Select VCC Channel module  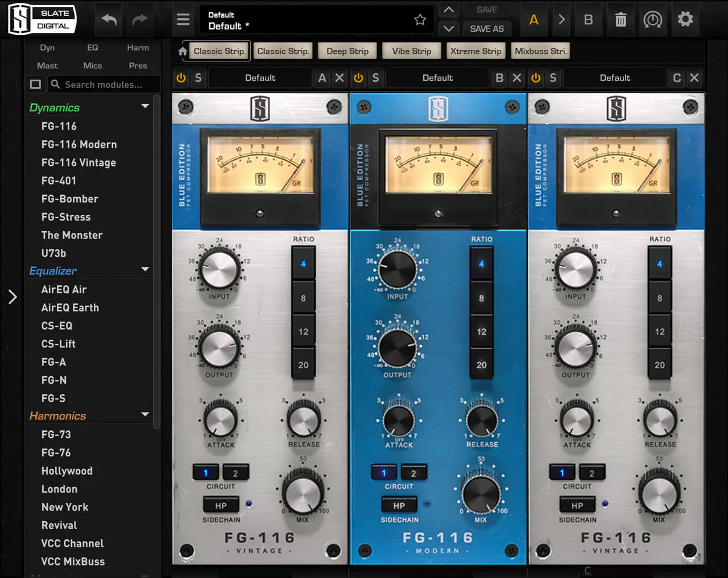click(x=73, y=543)
